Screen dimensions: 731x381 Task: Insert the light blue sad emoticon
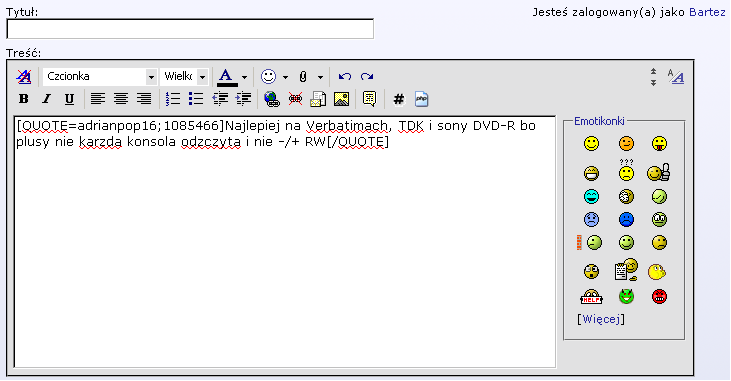point(591,219)
